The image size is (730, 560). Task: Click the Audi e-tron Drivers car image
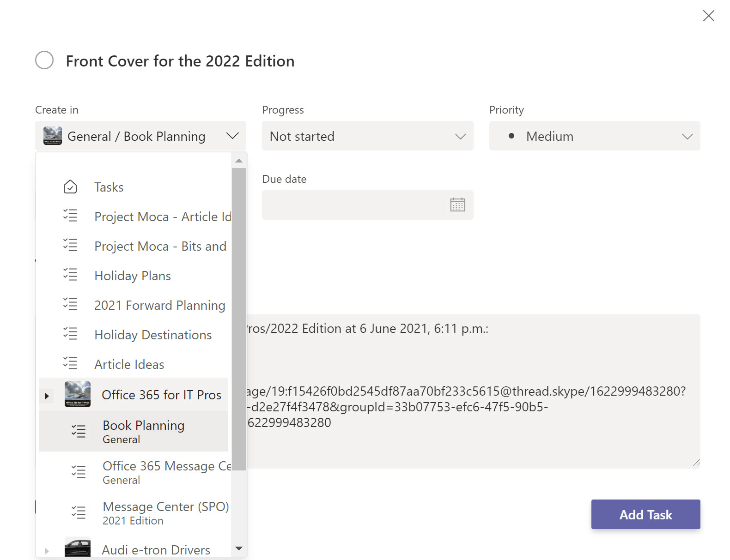78,548
